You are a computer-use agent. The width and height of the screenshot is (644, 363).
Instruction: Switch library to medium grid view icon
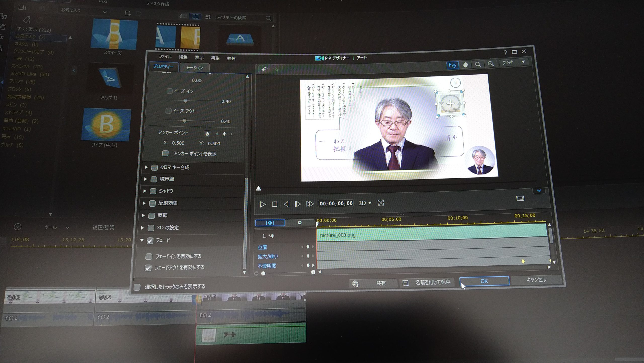coord(195,17)
